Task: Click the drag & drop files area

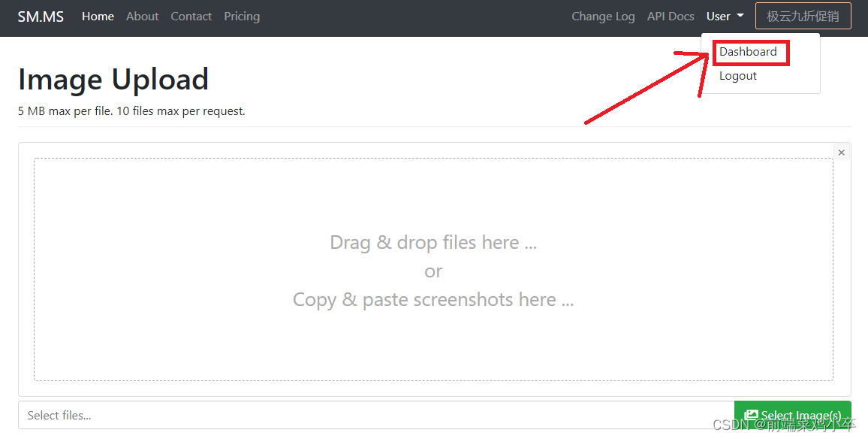Action: pos(433,269)
